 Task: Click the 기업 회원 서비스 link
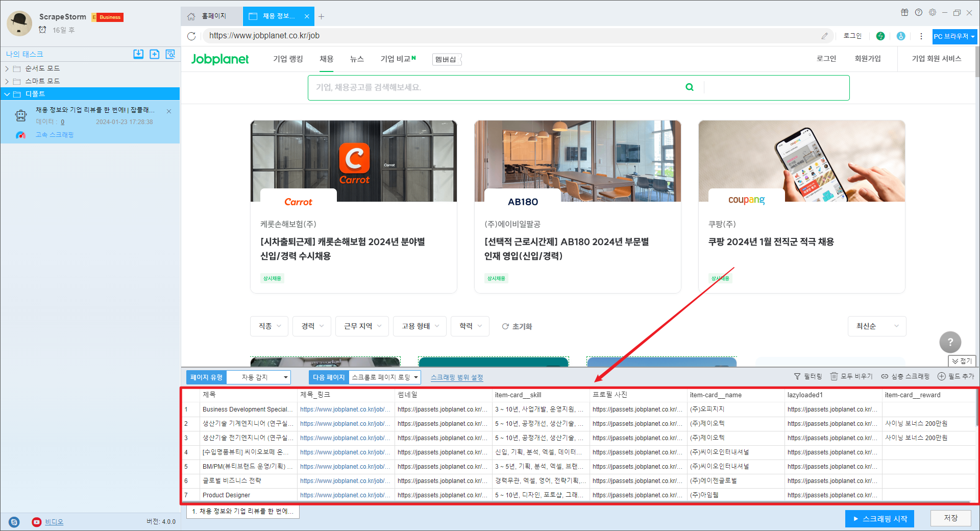pyautogui.click(x=937, y=59)
